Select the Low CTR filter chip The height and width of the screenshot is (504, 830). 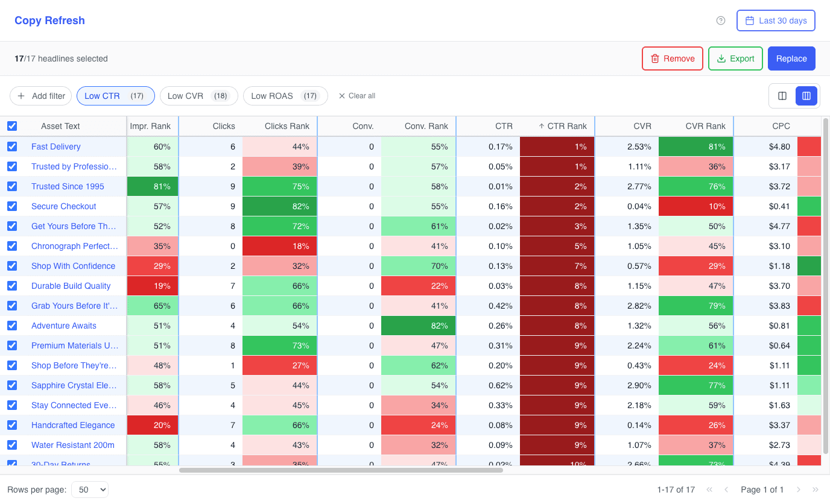pos(116,96)
